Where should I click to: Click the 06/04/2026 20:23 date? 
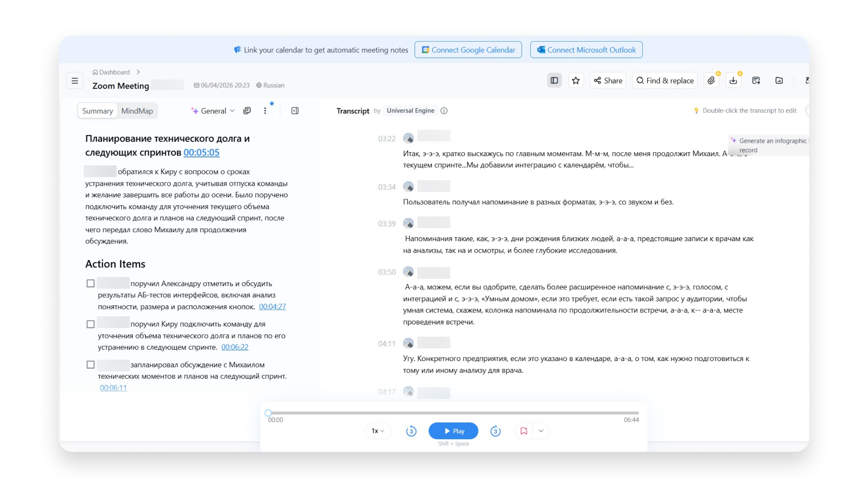(222, 85)
